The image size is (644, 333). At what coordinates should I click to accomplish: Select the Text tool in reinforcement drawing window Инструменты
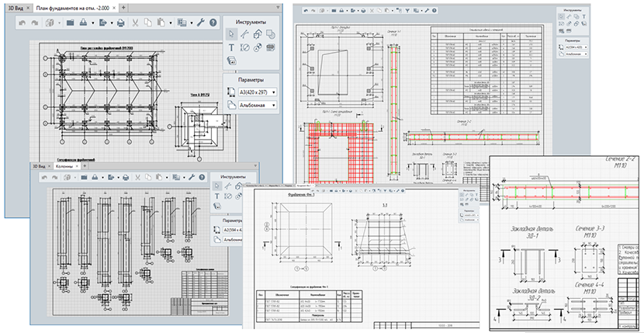pos(583,17)
